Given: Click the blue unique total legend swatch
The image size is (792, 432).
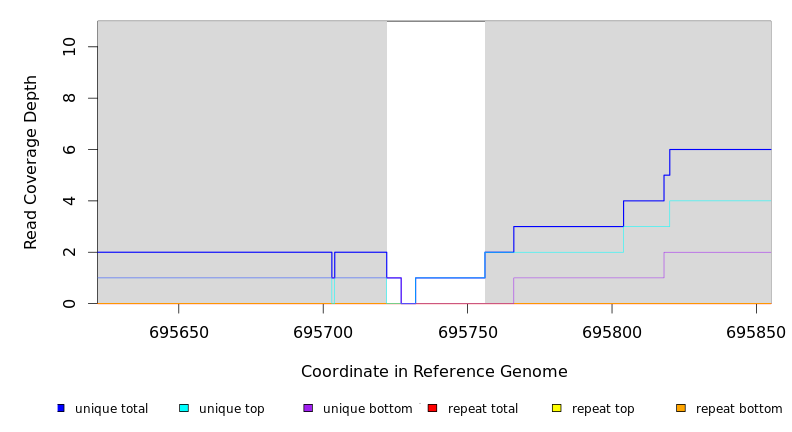Looking at the screenshot, I should (x=61, y=408).
